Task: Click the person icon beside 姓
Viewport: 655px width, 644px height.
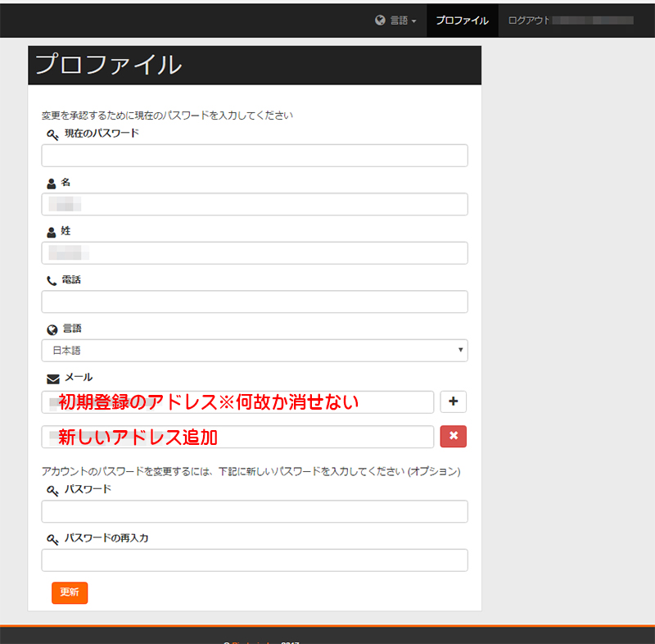Action: [52, 232]
